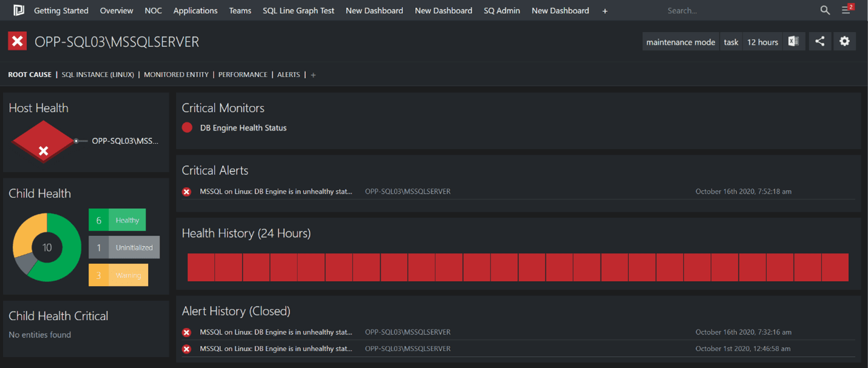The height and width of the screenshot is (368, 868).
Task: Click the OPP-SQL03\MSS... host health label
Action: click(125, 141)
